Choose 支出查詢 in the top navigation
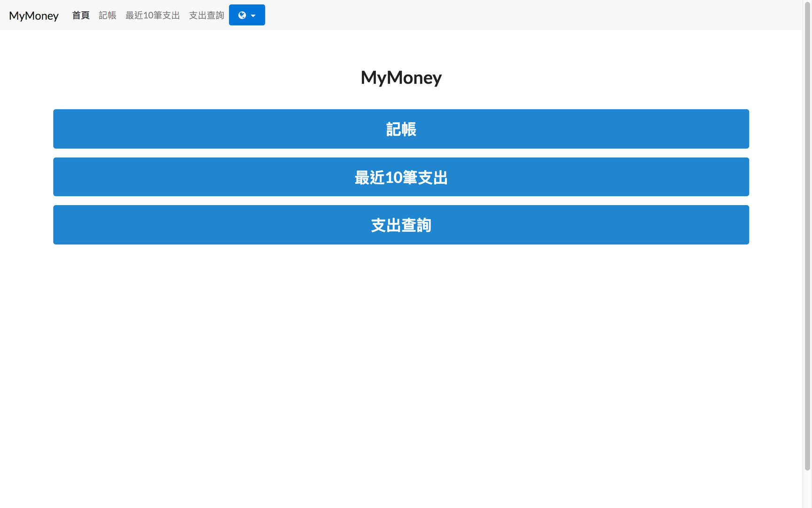812x508 pixels. pyautogui.click(x=206, y=16)
